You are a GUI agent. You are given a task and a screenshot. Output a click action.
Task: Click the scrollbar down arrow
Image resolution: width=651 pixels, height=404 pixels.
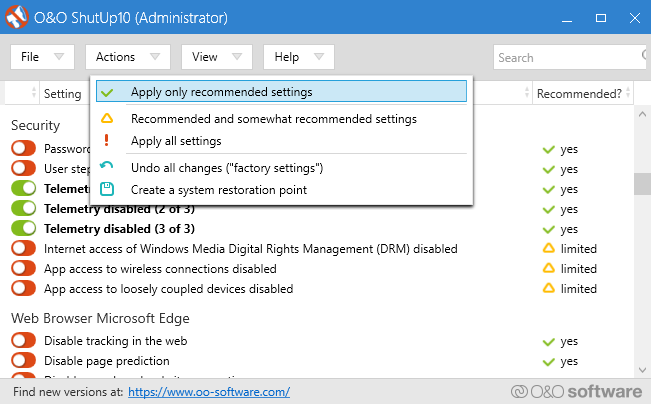(642, 369)
